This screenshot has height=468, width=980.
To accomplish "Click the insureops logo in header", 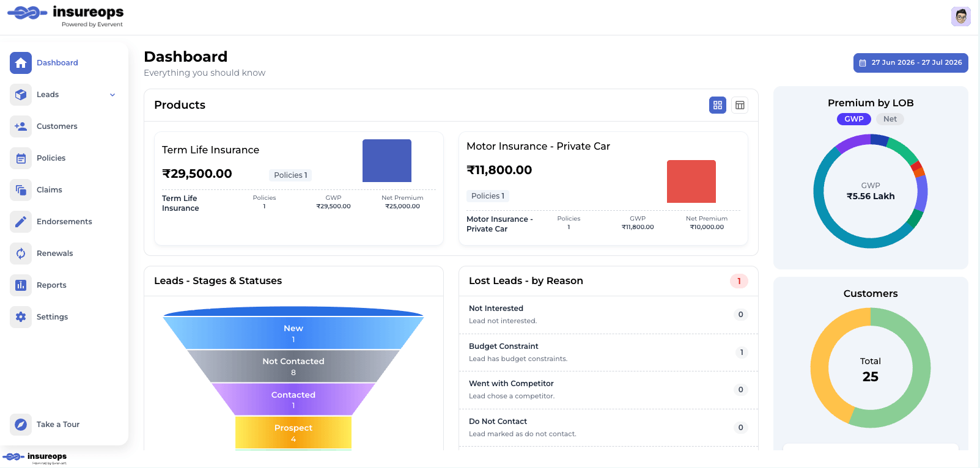I will pyautogui.click(x=65, y=16).
